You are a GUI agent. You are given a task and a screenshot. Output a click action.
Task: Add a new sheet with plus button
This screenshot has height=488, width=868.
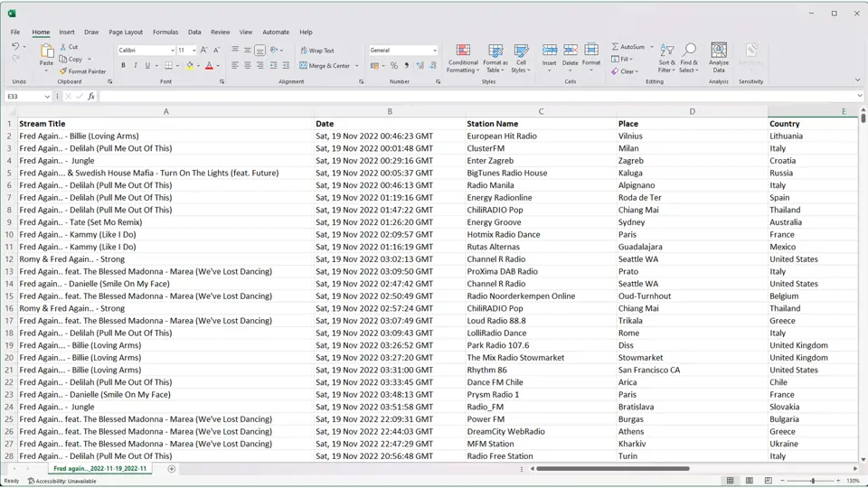click(x=172, y=469)
